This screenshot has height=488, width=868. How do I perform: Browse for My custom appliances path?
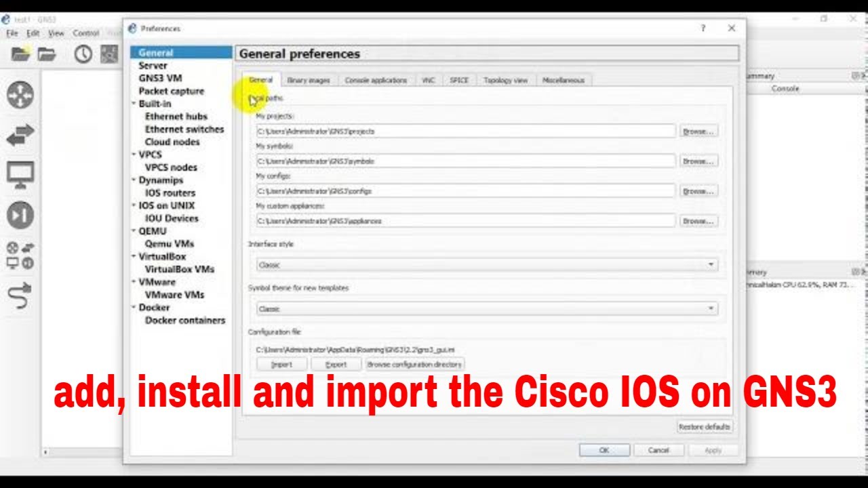pos(698,221)
